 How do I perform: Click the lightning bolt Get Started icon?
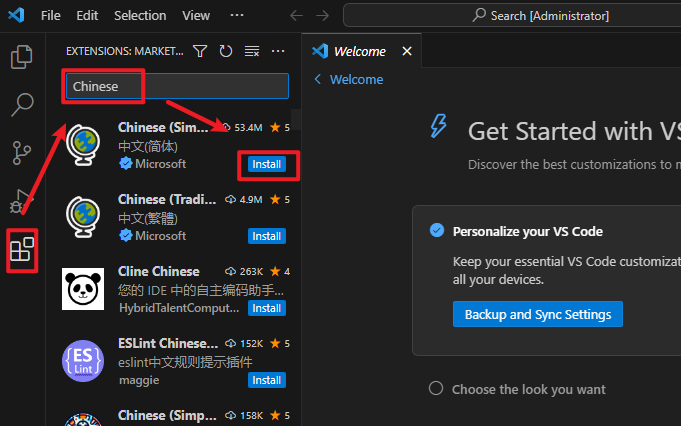(x=439, y=126)
